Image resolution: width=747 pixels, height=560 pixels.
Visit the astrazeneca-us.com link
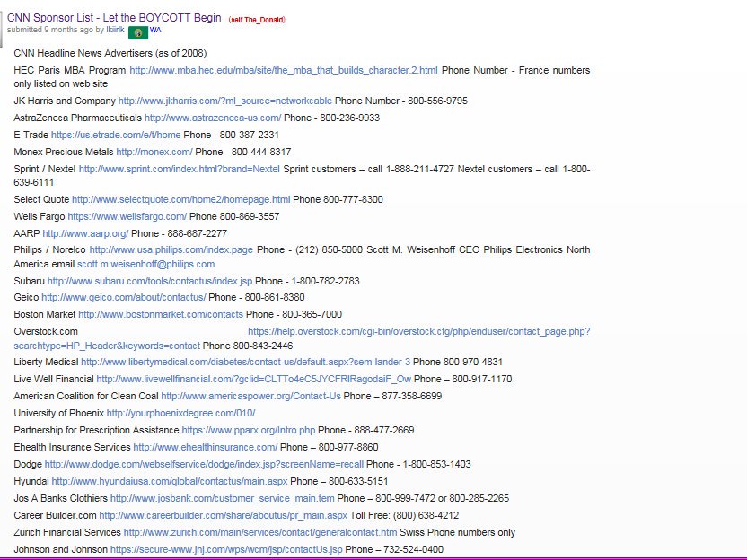click(213, 118)
